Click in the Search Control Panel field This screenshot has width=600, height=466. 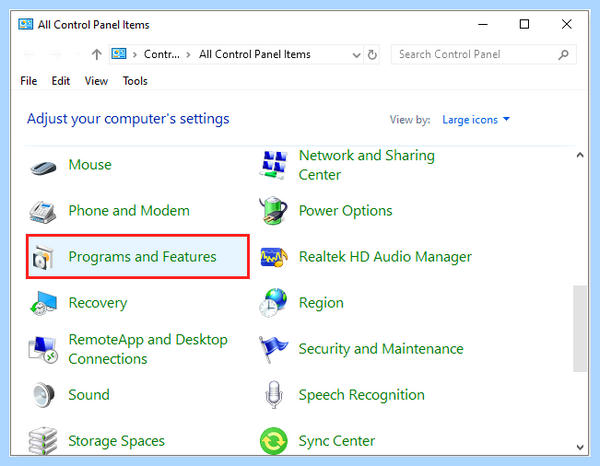pos(483,54)
